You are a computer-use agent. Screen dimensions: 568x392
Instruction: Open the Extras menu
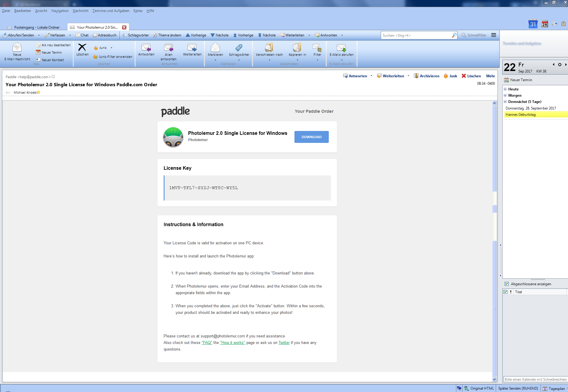point(138,11)
